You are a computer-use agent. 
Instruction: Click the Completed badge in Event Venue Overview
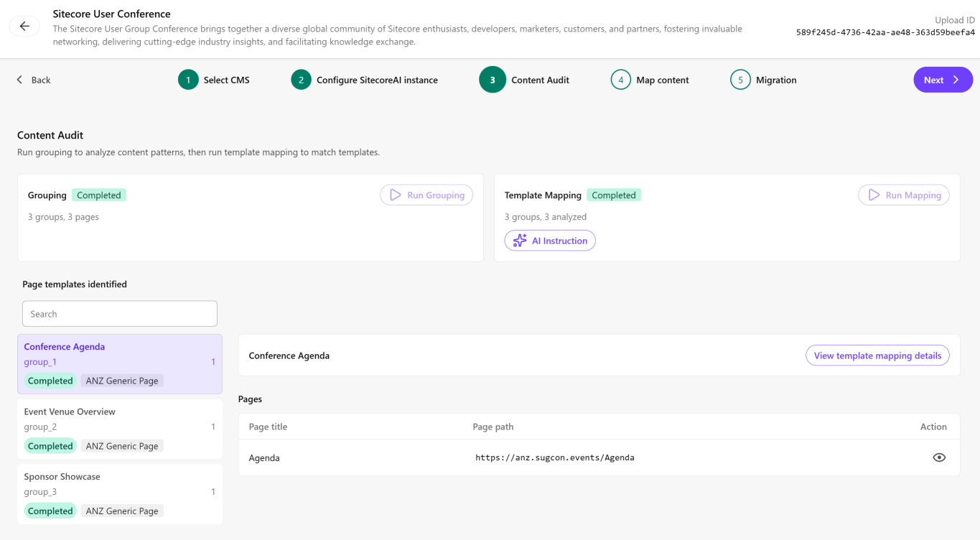tap(50, 446)
